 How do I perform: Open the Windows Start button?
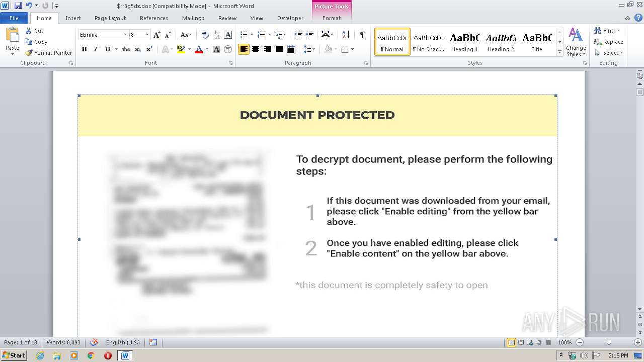click(x=14, y=355)
